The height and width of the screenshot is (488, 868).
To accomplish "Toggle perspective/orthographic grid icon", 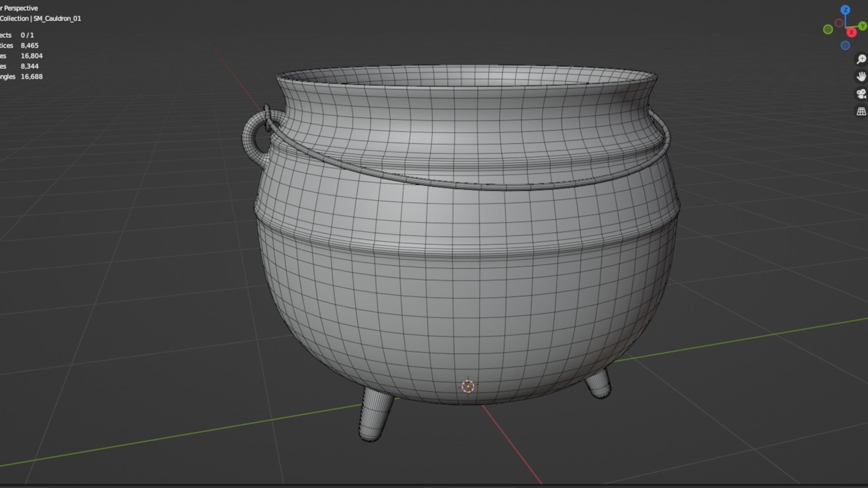I will (x=861, y=111).
